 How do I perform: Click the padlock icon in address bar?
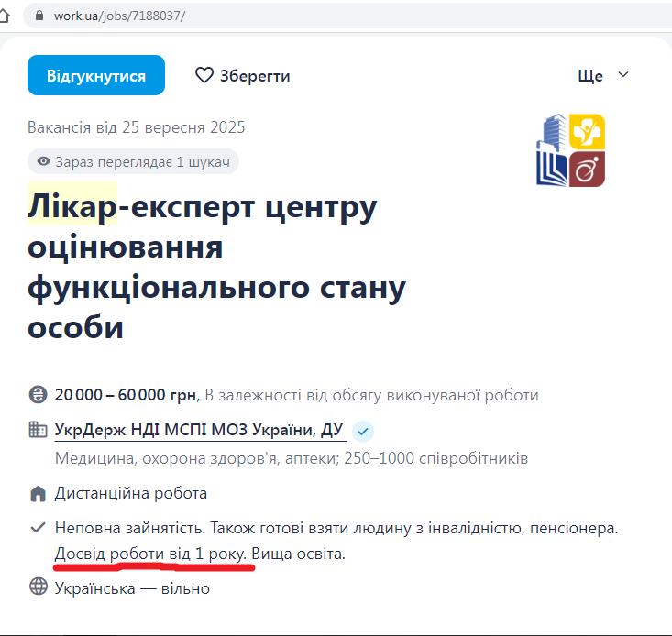point(39,16)
